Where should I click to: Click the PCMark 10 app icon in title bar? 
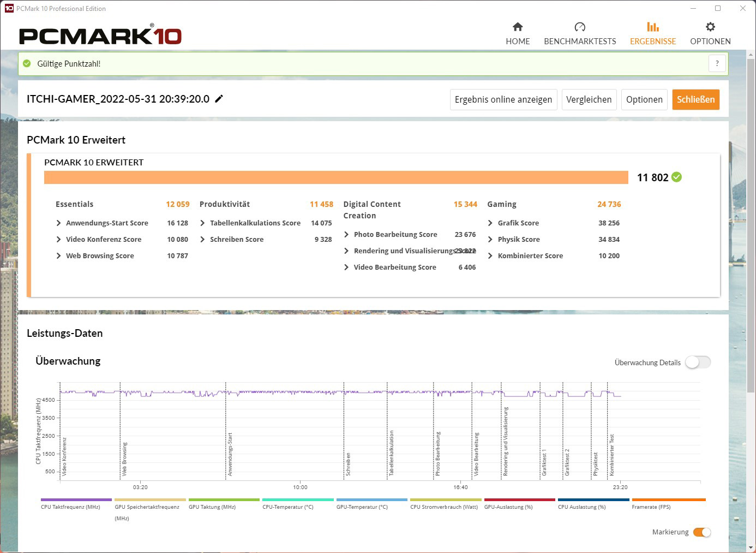point(9,8)
